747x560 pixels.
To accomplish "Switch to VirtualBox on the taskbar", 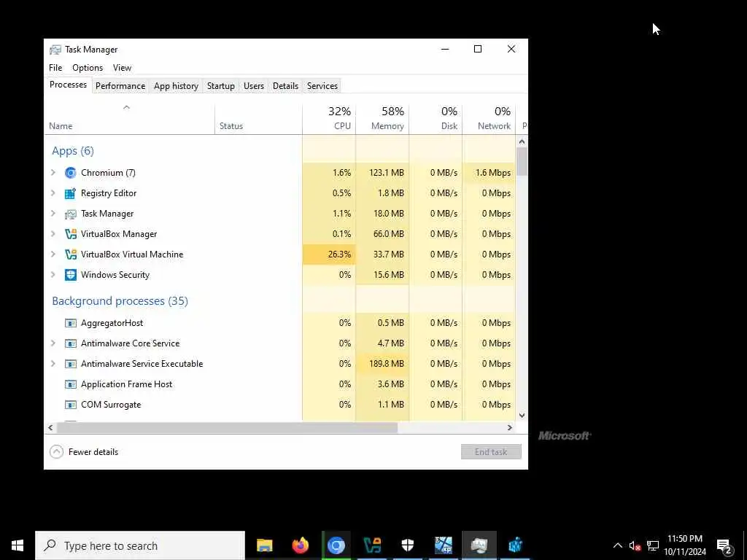I will pos(372,545).
